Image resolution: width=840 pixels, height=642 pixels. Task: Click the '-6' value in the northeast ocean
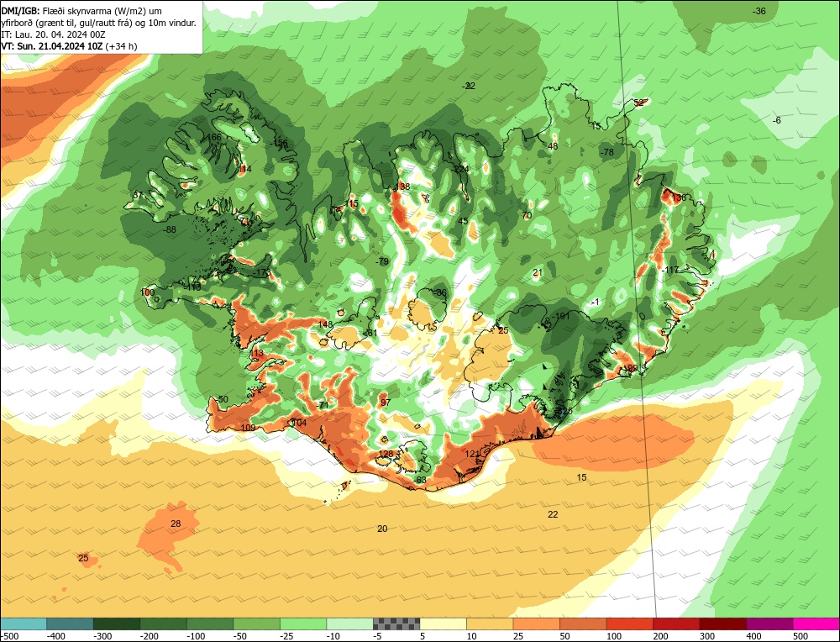[x=777, y=120]
